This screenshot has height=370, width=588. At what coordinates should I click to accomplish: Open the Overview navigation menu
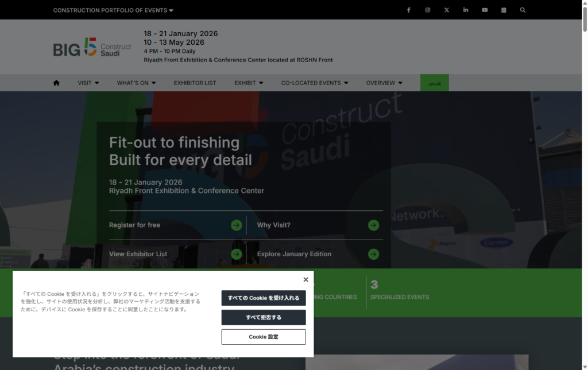[384, 83]
